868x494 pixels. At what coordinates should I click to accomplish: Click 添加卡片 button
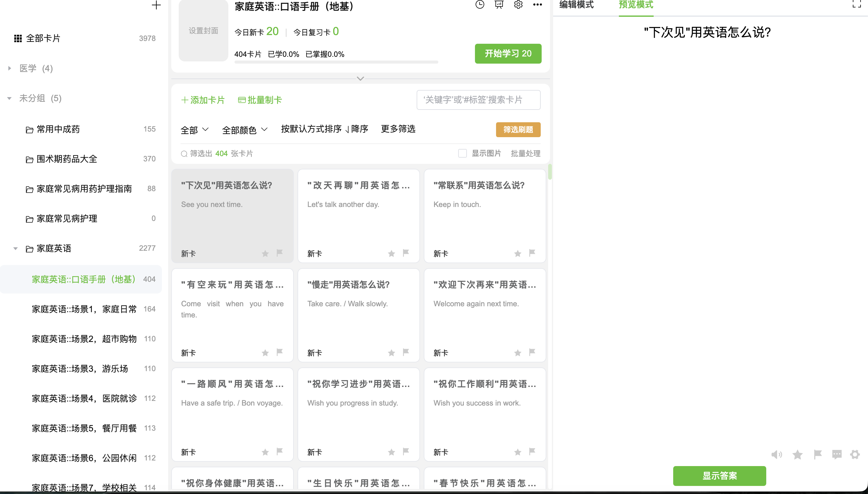point(203,100)
